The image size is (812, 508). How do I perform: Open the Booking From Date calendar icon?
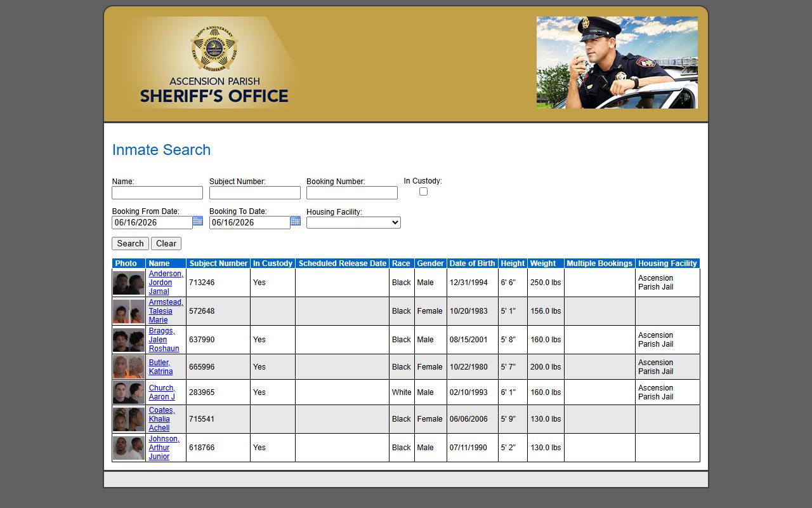pyautogui.click(x=198, y=221)
